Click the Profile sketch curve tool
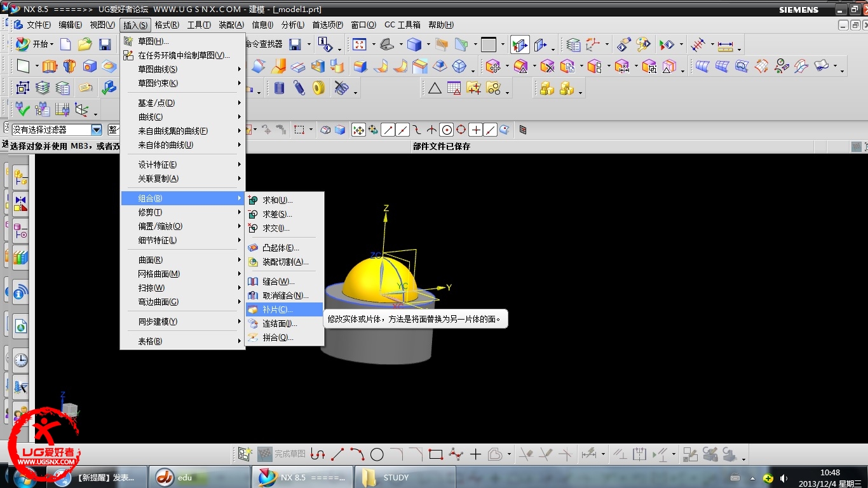The height and width of the screenshot is (488, 868). [318, 454]
